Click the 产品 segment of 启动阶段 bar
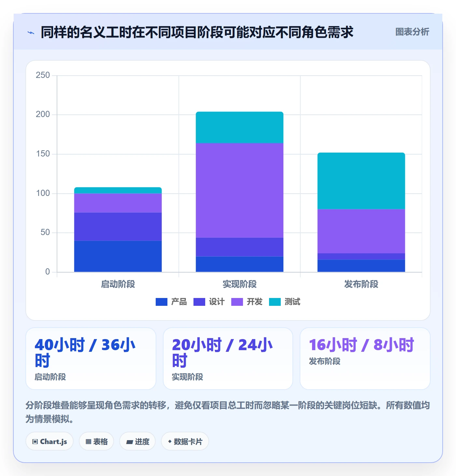 click(x=118, y=256)
